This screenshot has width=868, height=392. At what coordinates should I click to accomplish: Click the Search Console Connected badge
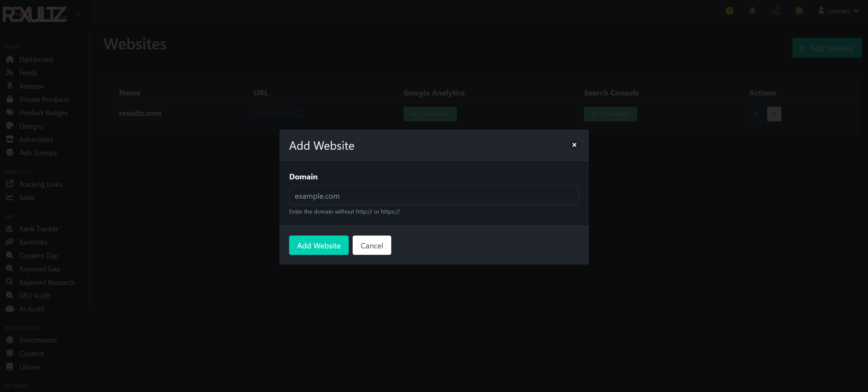click(610, 114)
